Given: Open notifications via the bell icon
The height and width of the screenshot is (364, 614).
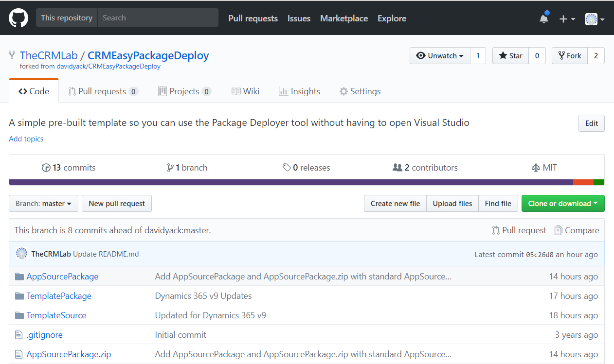Looking at the screenshot, I should coord(544,18).
